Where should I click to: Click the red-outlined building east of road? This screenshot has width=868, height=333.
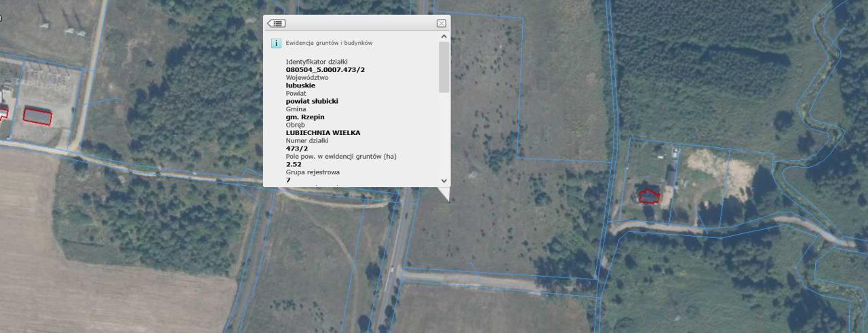tap(649, 197)
